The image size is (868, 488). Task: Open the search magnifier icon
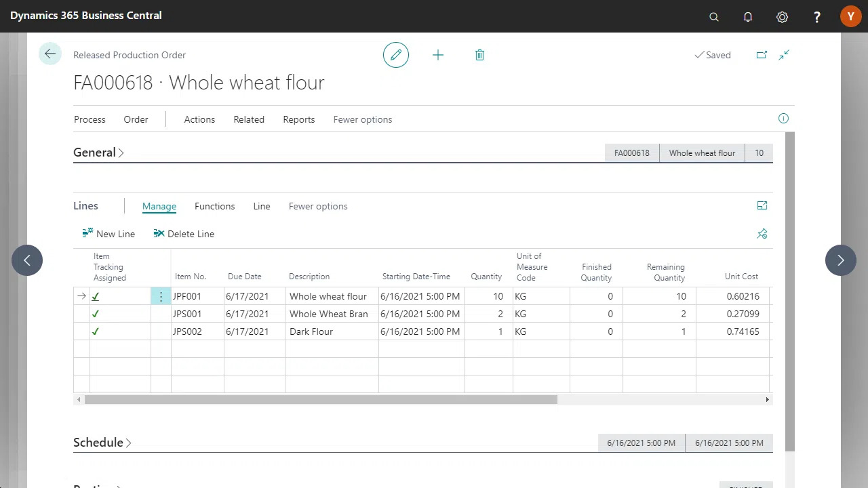(714, 17)
